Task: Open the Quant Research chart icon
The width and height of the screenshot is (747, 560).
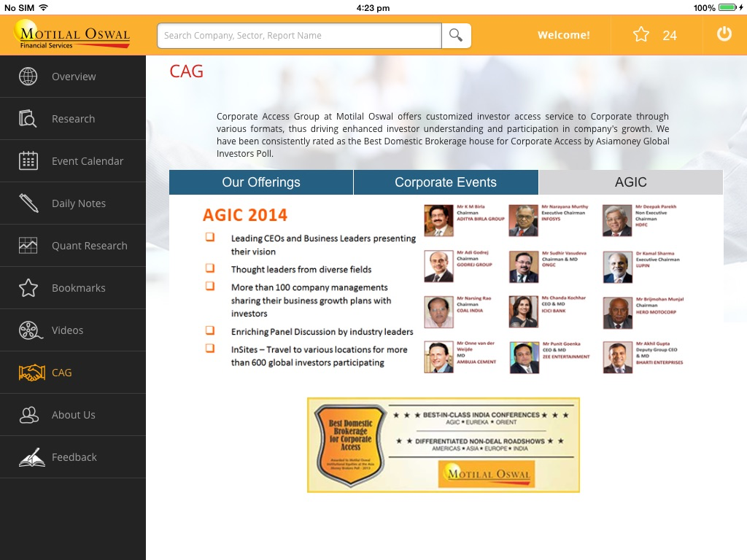Action: 28,245
